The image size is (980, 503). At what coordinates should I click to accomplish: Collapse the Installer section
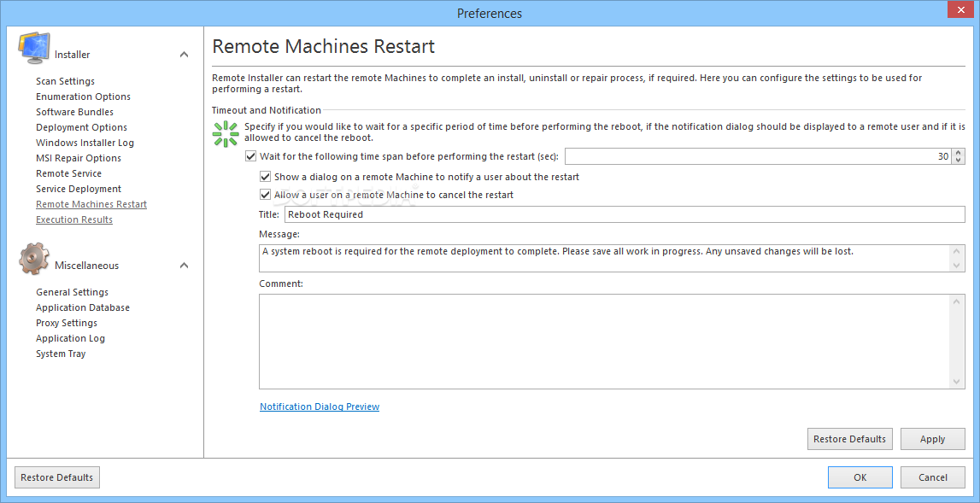click(x=184, y=55)
